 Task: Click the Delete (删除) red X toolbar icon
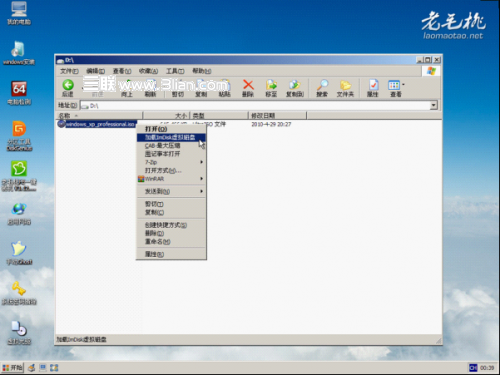click(x=248, y=88)
